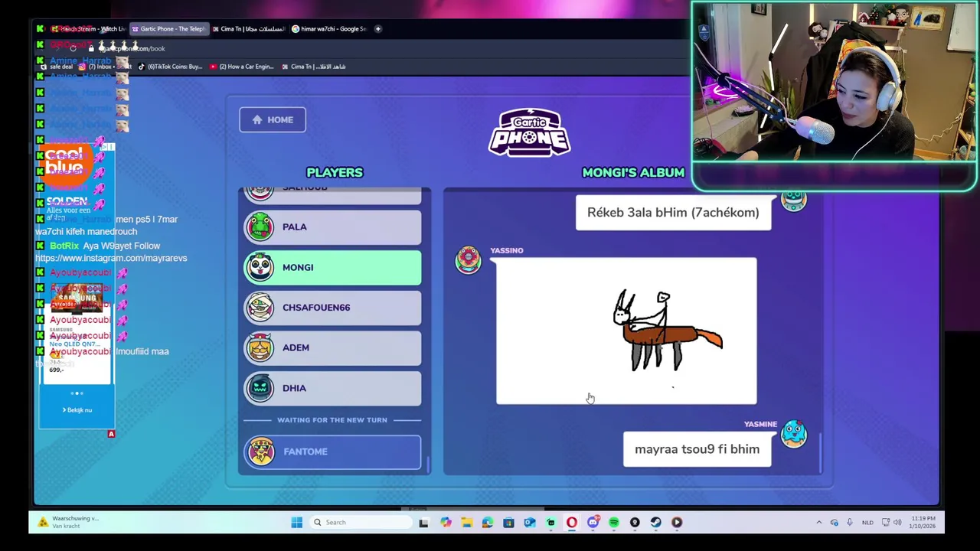980x551 pixels.
Task: Go back via the HOME button
Action: click(x=273, y=119)
